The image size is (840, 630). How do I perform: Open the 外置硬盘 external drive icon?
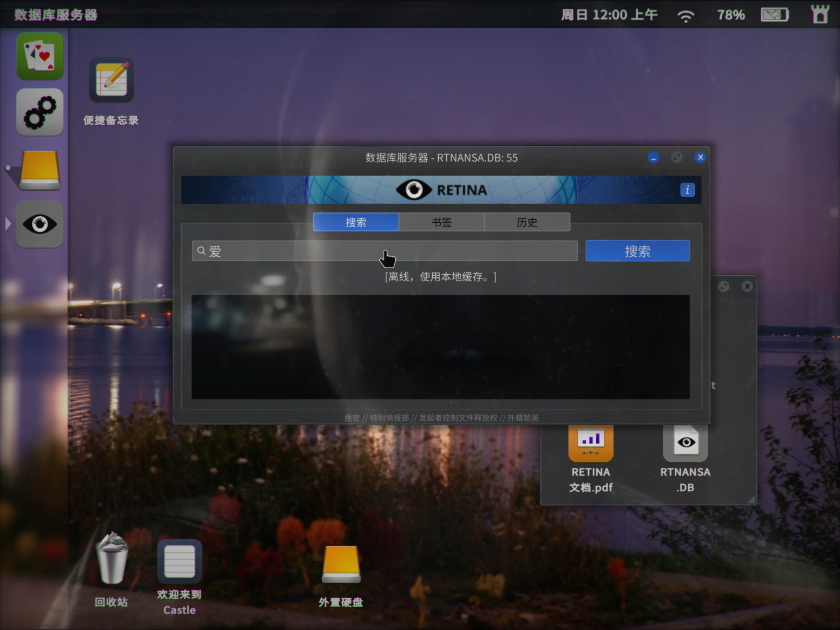(x=341, y=564)
